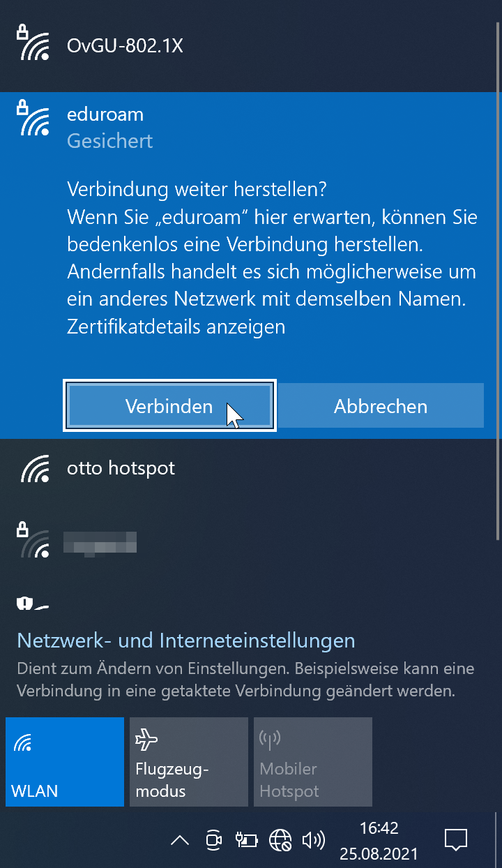Viewport: 502px width, 868px height.
Task: Open the network globe tray icon
Action: (x=280, y=840)
